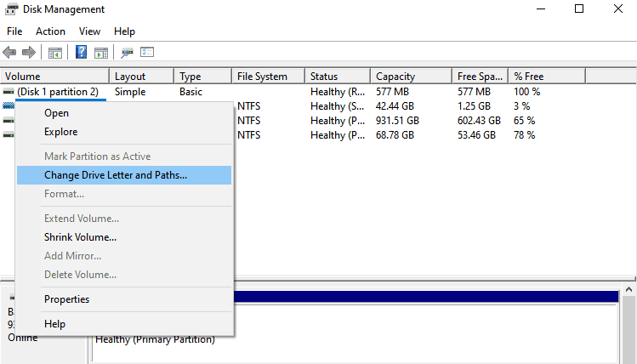Click the Forward arrow toolbar icon
This screenshot has height=364, width=637.
[28, 53]
